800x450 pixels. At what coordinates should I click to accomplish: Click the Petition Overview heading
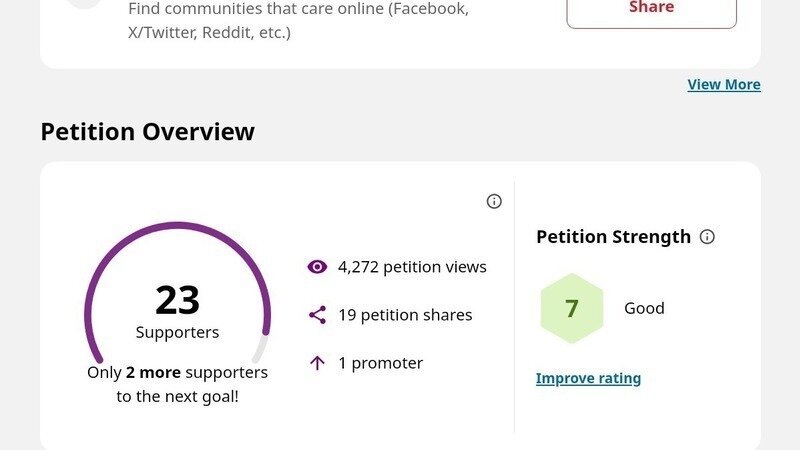147,132
